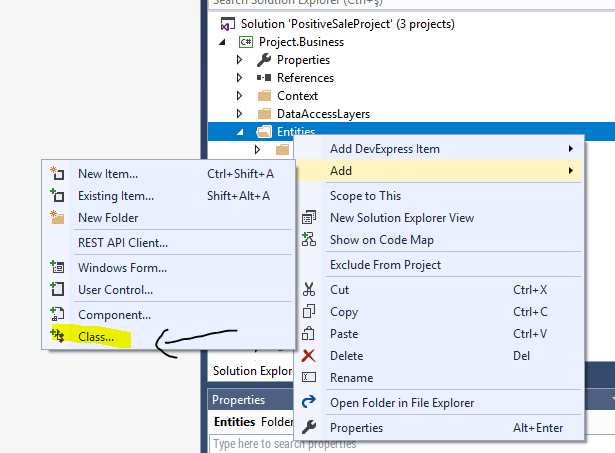Viewport: 615px width, 453px height.
Task: Click the search properties input field
Action: (x=412, y=444)
